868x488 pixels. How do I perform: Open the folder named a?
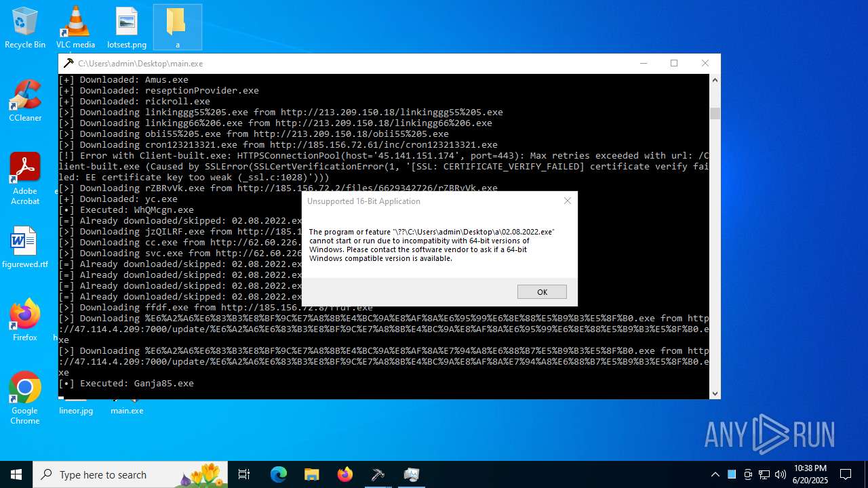177,28
